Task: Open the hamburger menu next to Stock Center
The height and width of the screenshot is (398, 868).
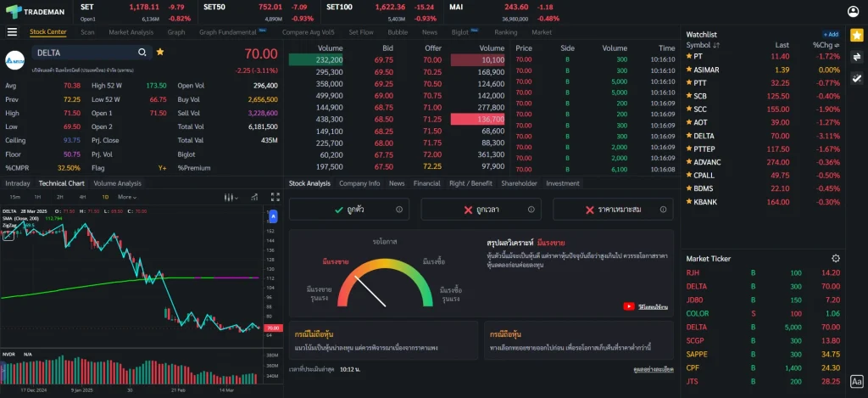Action: (12, 32)
